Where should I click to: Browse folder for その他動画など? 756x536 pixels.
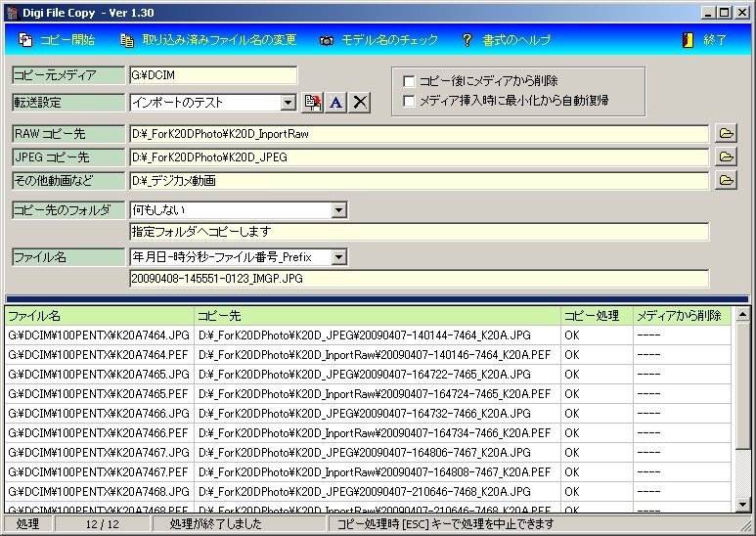pyautogui.click(x=726, y=181)
